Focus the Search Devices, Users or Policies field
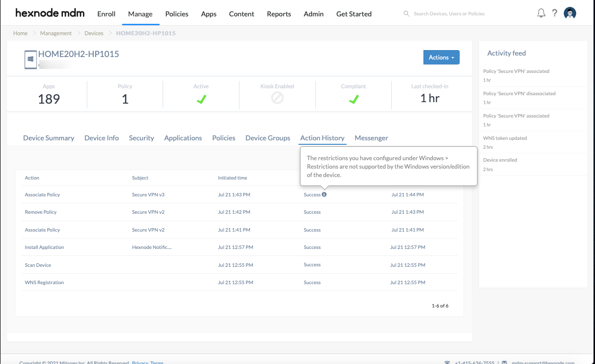595x364 pixels. click(449, 14)
